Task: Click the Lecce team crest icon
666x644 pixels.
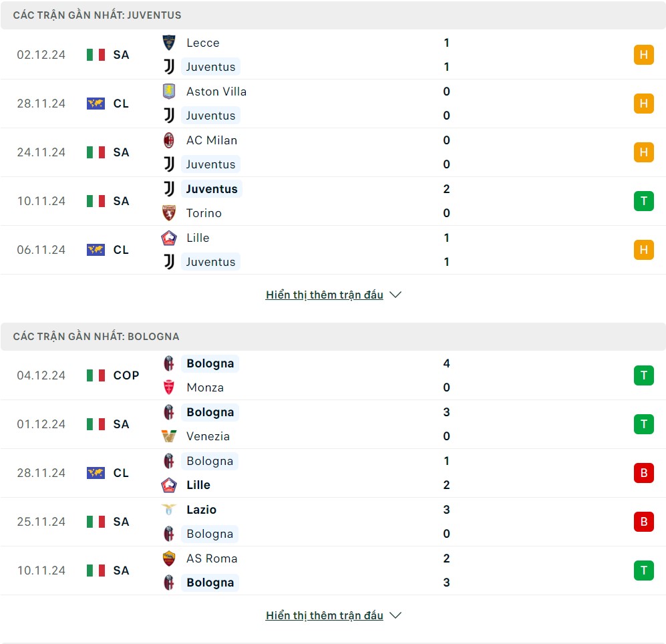Action: pyautogui.click(x=169, y=43)
